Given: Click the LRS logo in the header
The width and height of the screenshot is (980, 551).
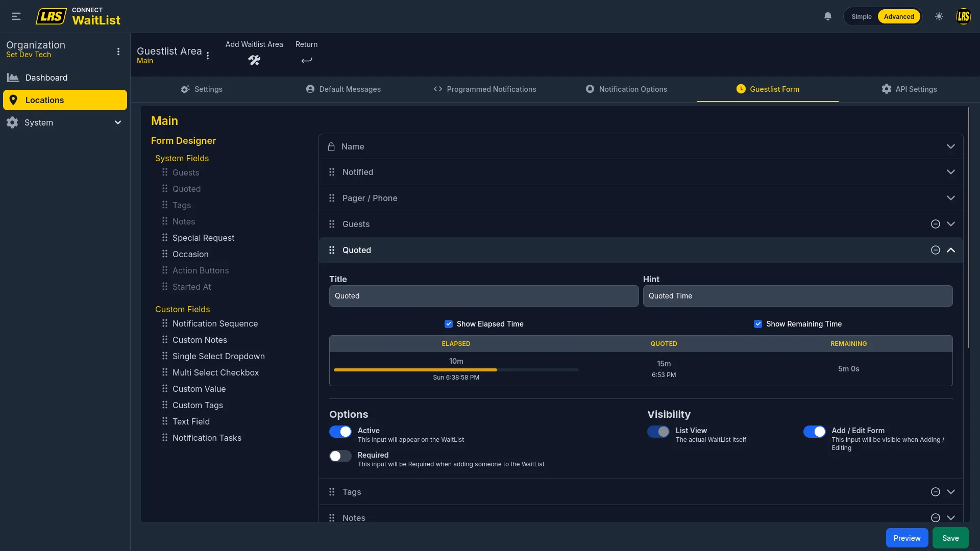Looking at the screenshot, I should point(51,16).
